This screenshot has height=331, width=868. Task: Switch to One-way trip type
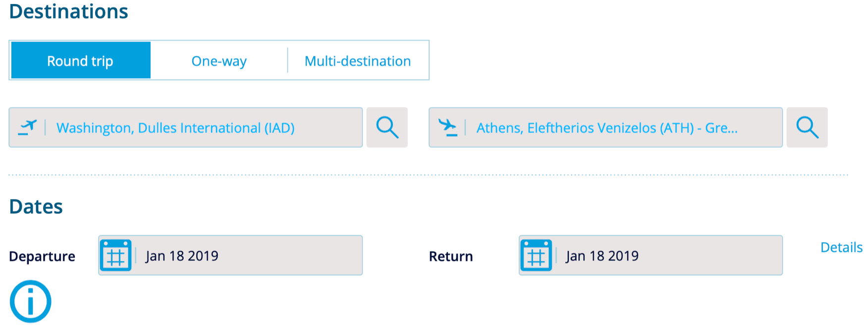point(219,61)
